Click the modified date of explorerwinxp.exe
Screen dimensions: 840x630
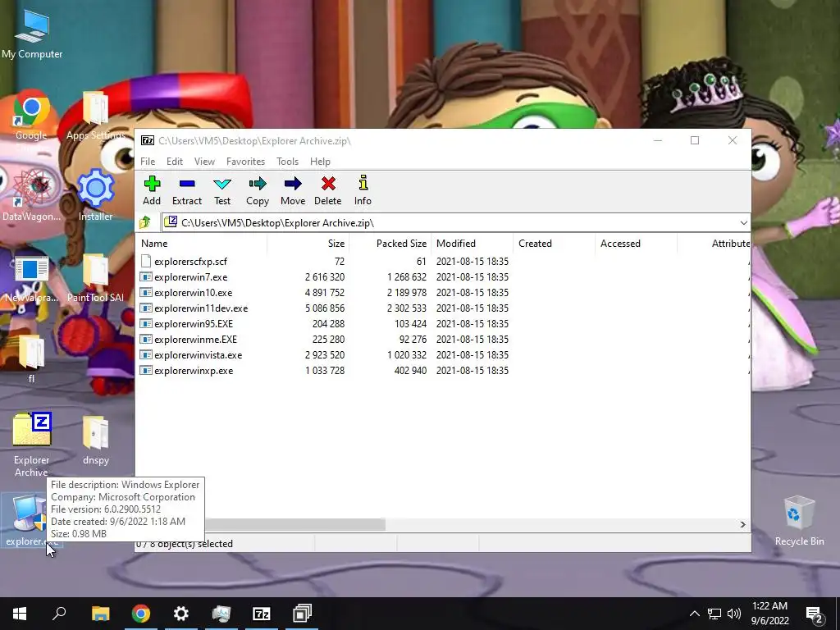[x=472, y=370]
